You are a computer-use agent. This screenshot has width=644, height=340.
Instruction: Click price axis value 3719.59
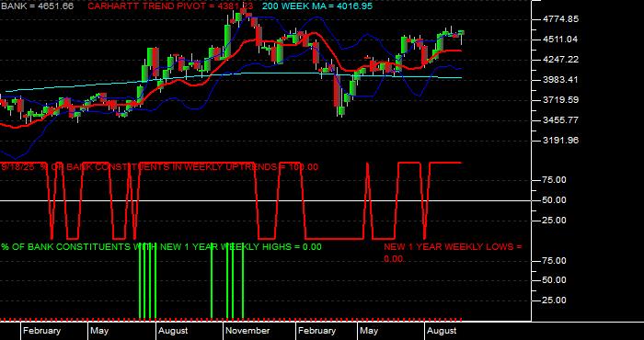pos(560,99)
